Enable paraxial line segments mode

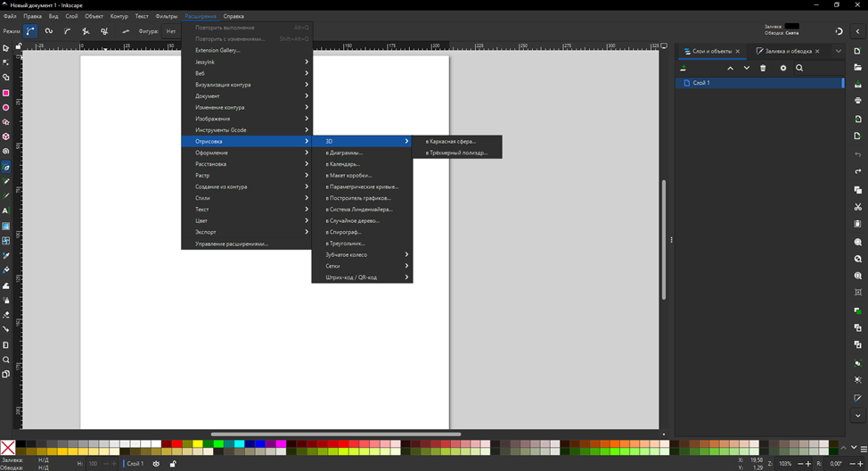point(104,31)
